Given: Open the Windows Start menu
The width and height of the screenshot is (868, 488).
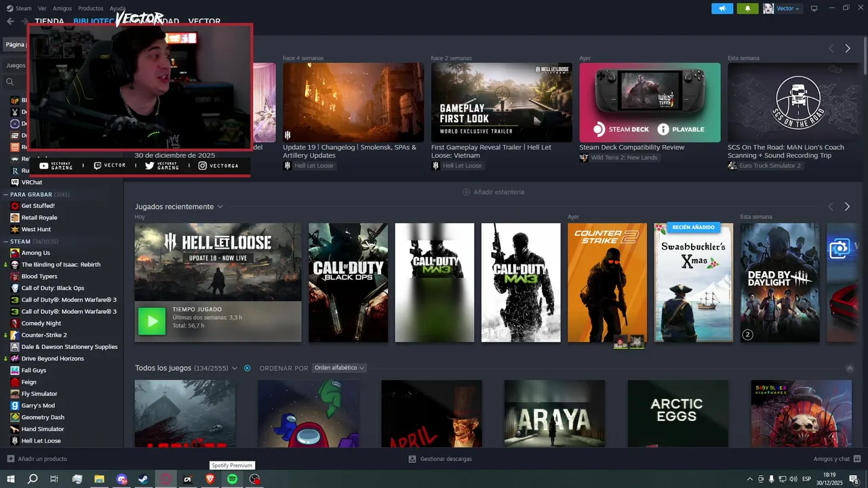Looking at the screenshot, I should tap(10, 479).
